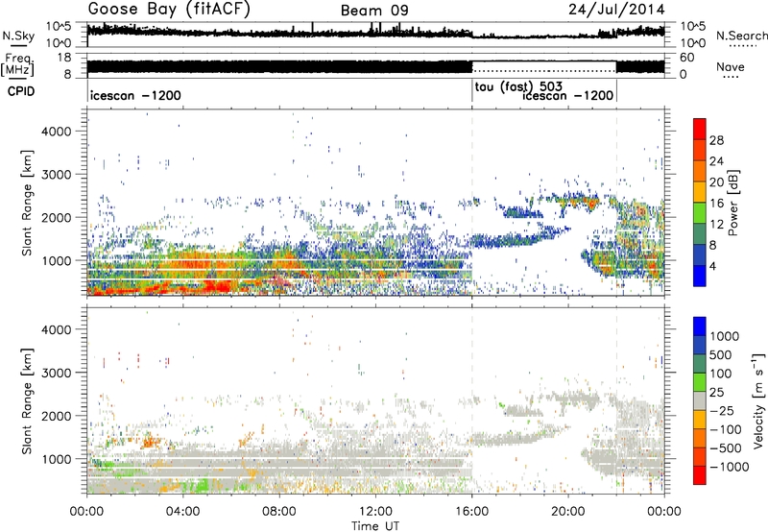
Task: Click the 'Beam 09' label
Action: [x=374, y=11]
